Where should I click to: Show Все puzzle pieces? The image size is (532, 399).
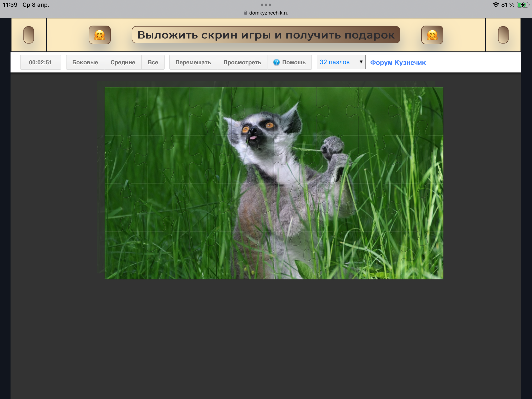[x=153, y=62]
